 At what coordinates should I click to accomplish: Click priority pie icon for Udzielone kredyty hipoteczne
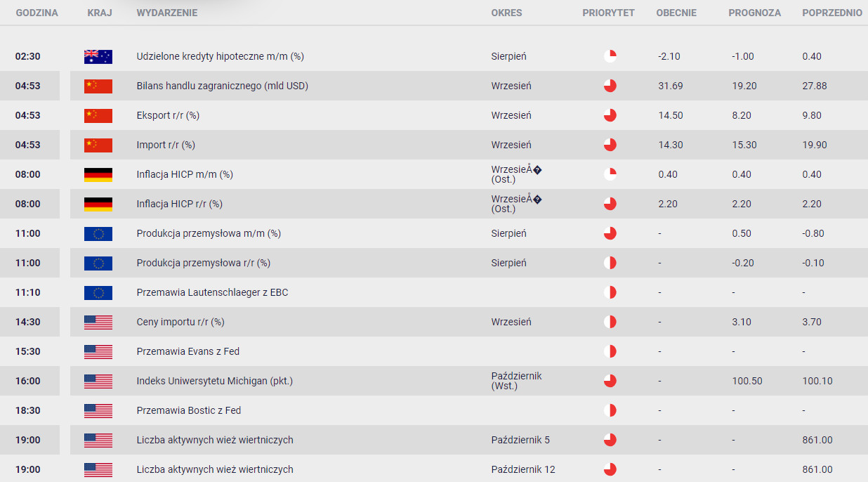click(610, 56)
